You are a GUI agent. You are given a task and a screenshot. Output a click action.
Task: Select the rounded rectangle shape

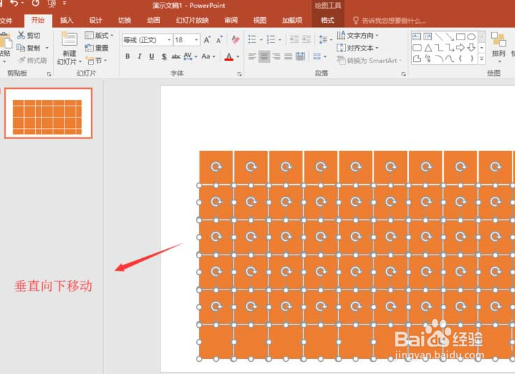[x=417, y=47]
